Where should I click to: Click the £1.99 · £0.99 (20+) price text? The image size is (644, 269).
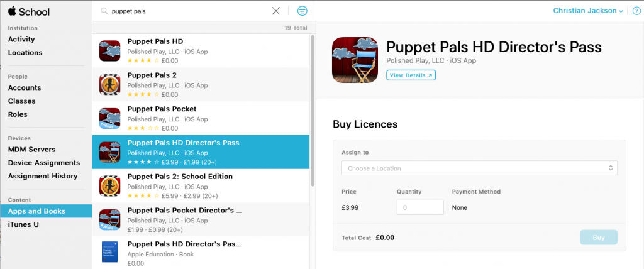156,229
